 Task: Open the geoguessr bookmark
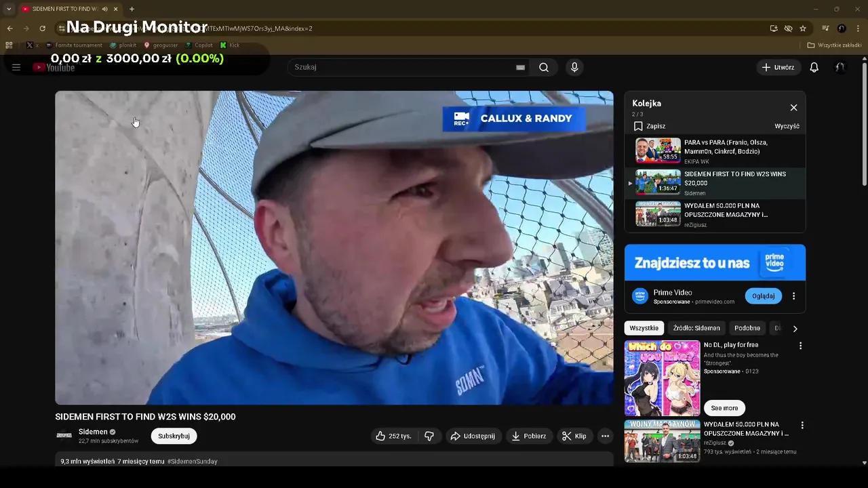[161, 45]
